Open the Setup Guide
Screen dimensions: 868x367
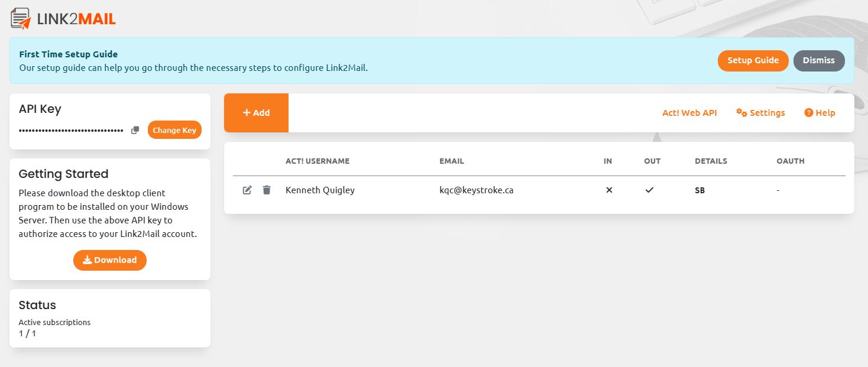pyautogui.click(x=753, y=60)
